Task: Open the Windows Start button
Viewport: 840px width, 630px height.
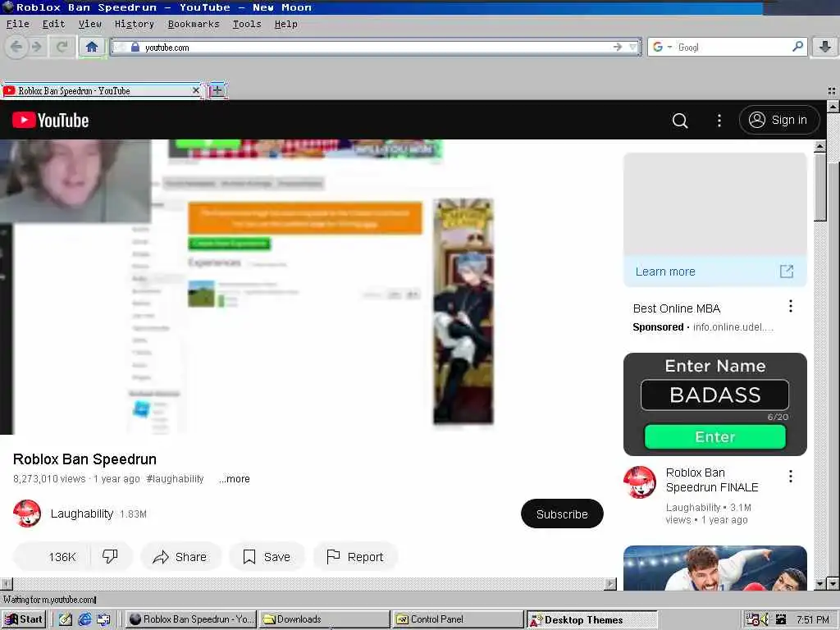Action: tap(24, 619)
